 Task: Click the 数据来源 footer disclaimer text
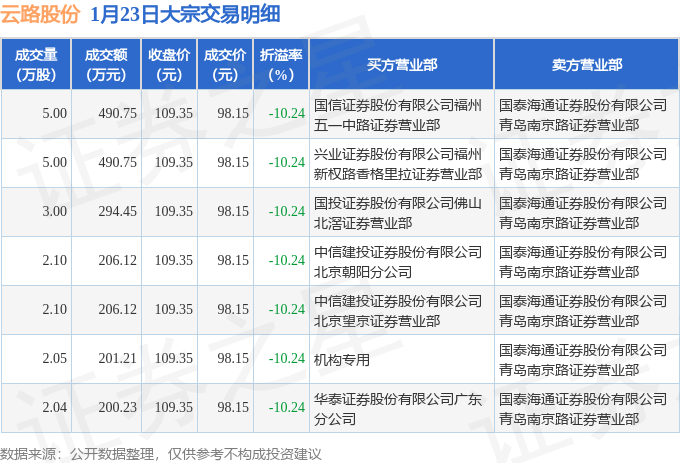(160, 454)
